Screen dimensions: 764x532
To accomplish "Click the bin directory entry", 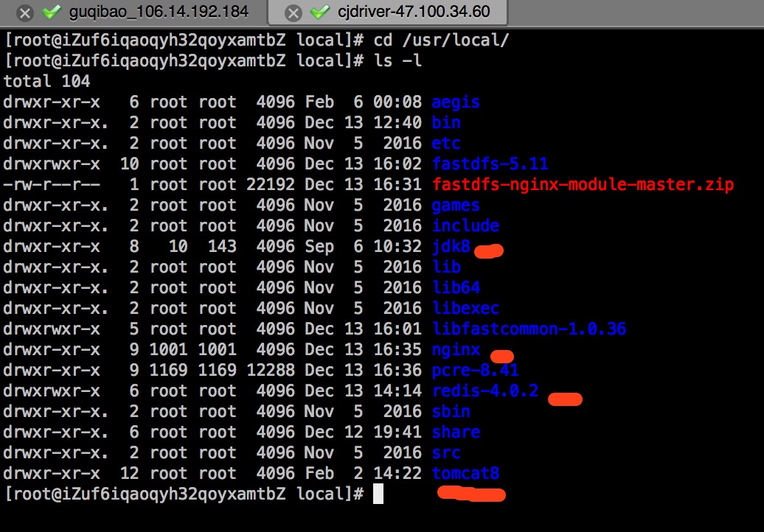I will [x=446, y=122].
